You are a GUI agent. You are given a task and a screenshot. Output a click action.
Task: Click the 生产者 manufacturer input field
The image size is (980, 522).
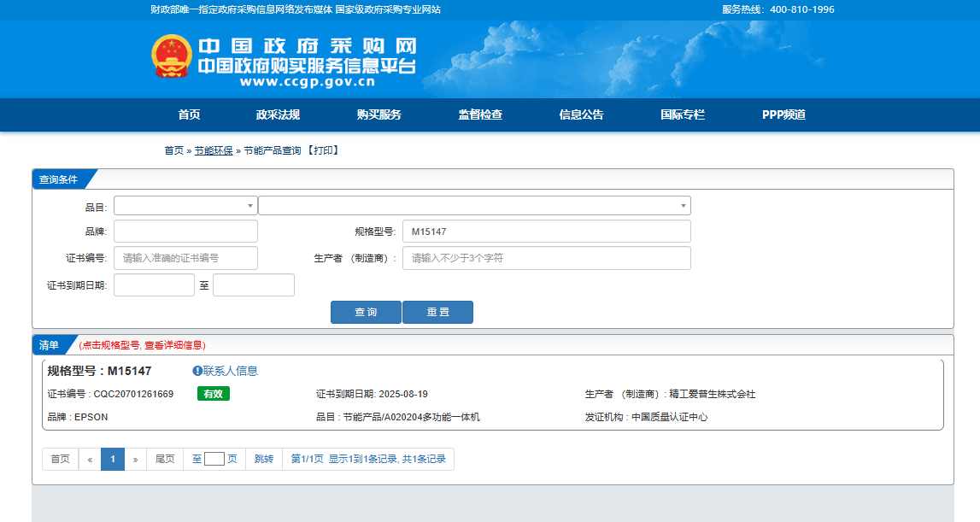546,258
